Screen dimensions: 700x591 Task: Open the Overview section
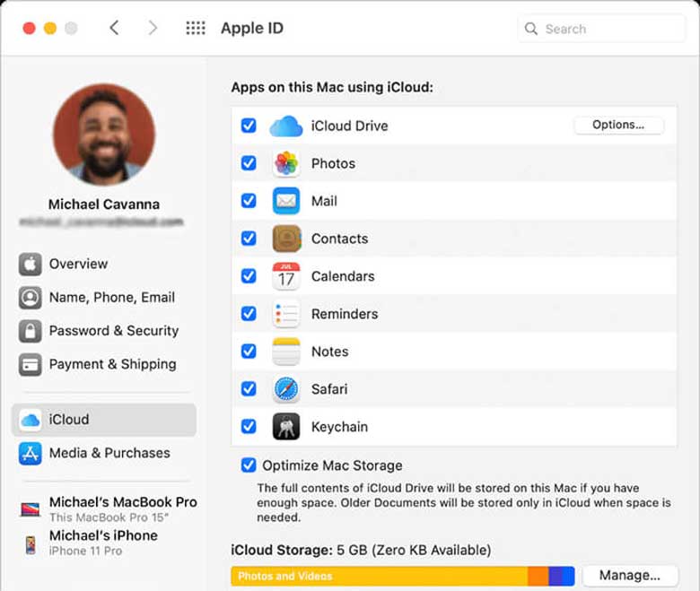click(x=103, y=264)
